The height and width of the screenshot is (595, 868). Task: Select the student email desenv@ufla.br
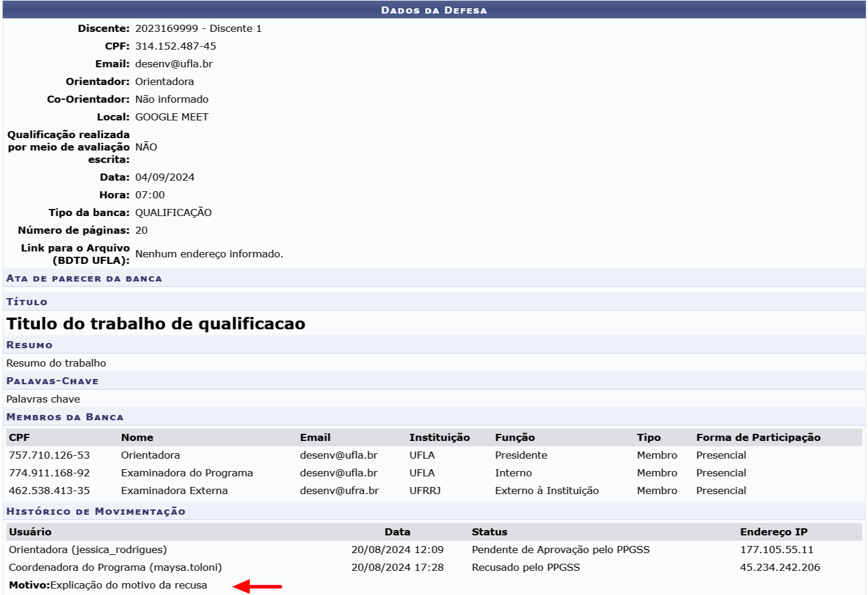[x=174, y=64]
